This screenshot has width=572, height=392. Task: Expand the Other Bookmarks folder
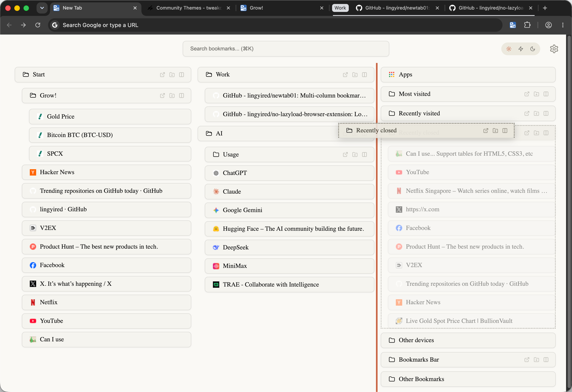[x=468, y=379]
